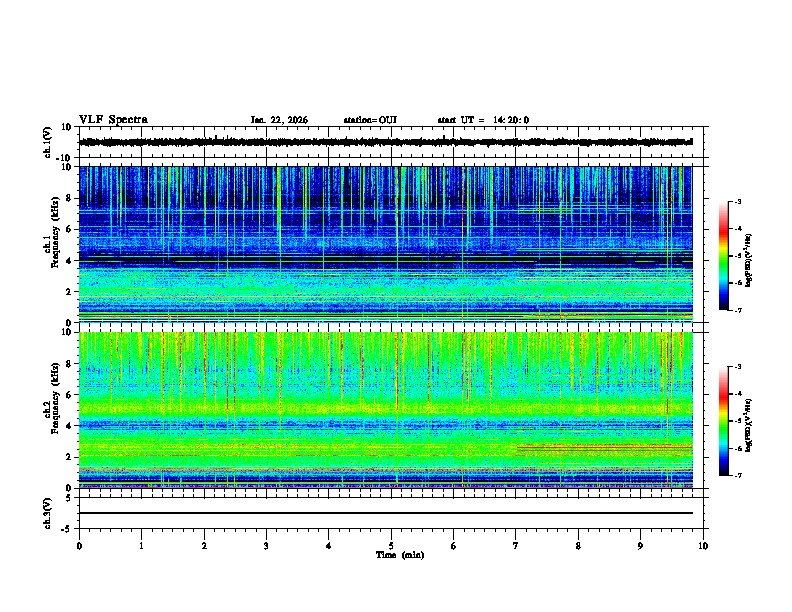Click the ch.1 spectrogram color scale bar
This screenshot has height=612, width=792.
724,256
